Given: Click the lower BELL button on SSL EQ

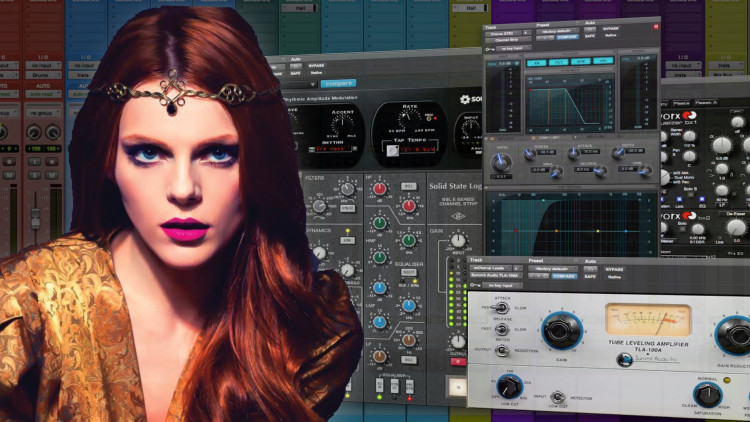Looking at the screenshot, I should 408,359.
